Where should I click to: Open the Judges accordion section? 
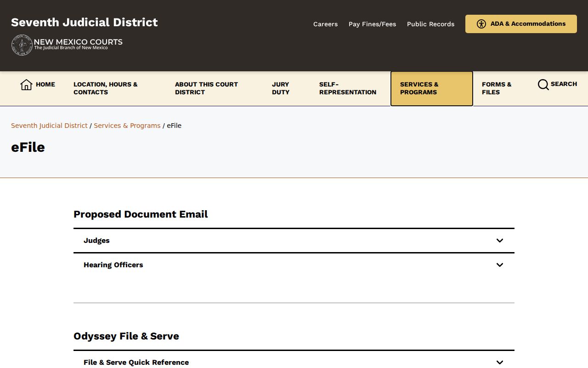294,241
